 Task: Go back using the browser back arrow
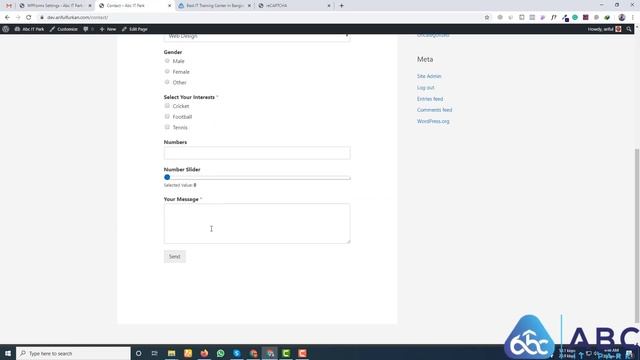click(7, 18)
